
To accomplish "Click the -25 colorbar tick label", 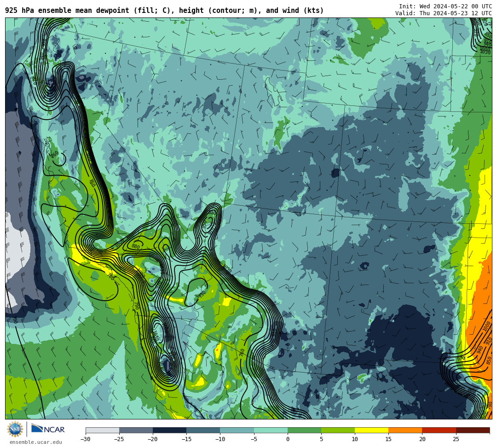I will pos(119,439).
